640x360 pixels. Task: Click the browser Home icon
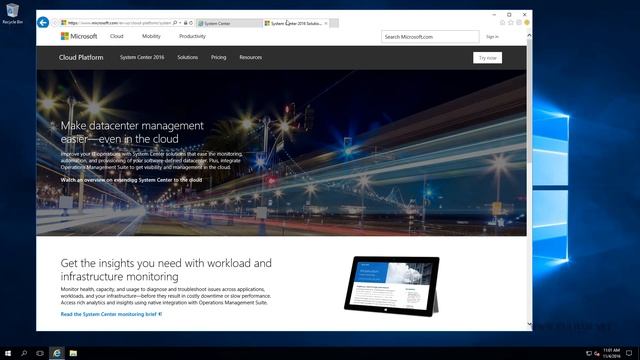(502, 23)
